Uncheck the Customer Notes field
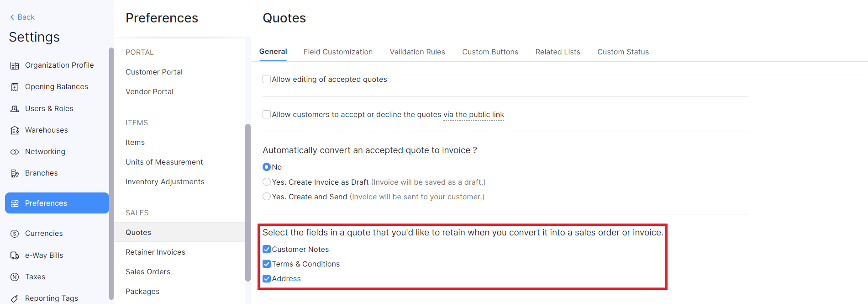 coord(267,249)
